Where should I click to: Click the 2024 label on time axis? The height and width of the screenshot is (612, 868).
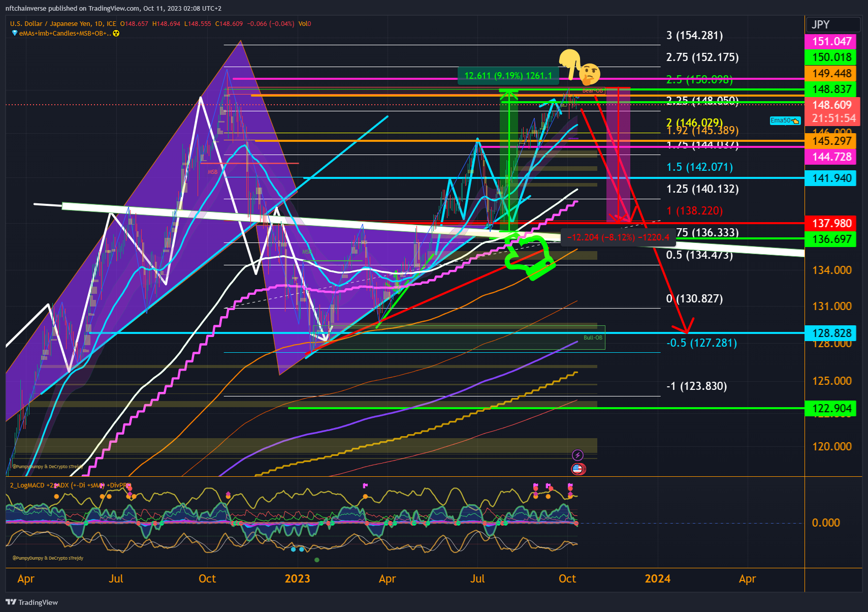pyautogui.click(x=657, y=578)
